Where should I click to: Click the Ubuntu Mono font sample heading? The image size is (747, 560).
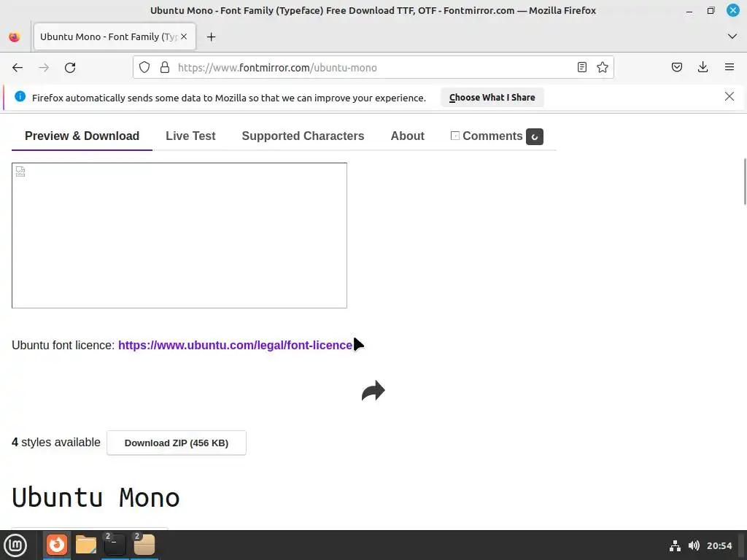96,497
